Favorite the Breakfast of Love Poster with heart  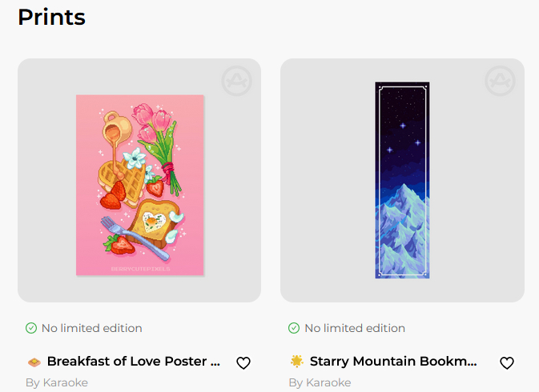(243, 363)
